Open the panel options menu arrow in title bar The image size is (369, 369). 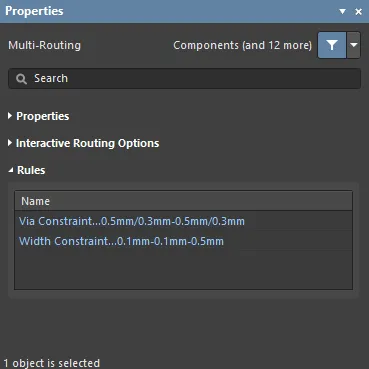pyautogui.click(x=342, y=11)
